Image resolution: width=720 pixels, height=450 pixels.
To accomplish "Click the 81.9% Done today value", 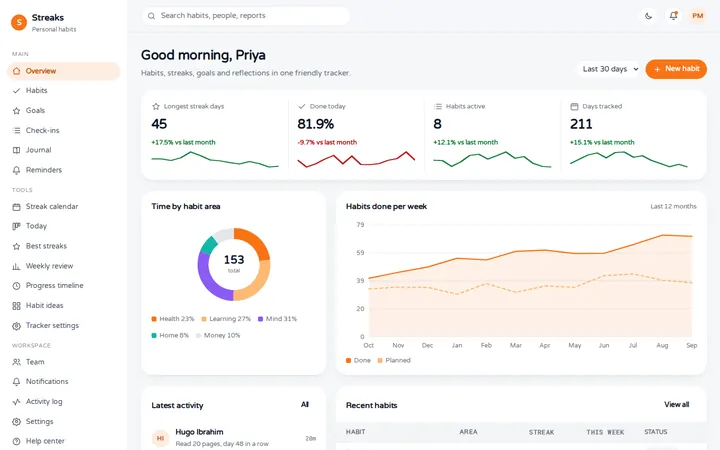I will tap(315, 124).
